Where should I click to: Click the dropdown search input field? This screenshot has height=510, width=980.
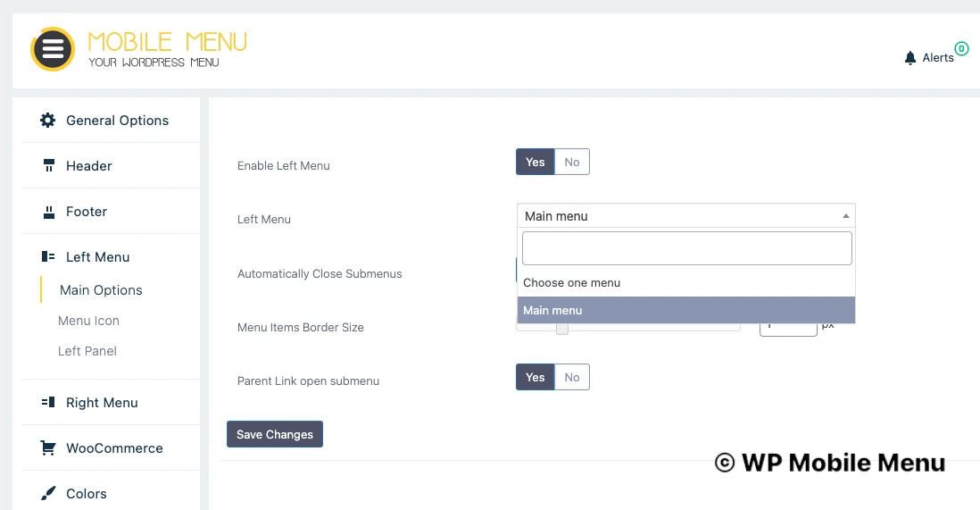pyautogui.click(x=687, y=248)
